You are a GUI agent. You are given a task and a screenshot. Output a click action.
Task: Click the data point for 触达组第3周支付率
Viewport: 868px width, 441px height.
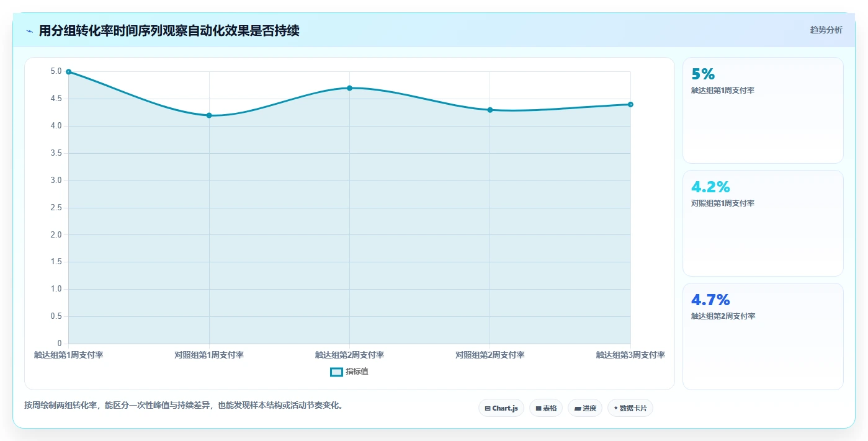click(x=630, y=104)
